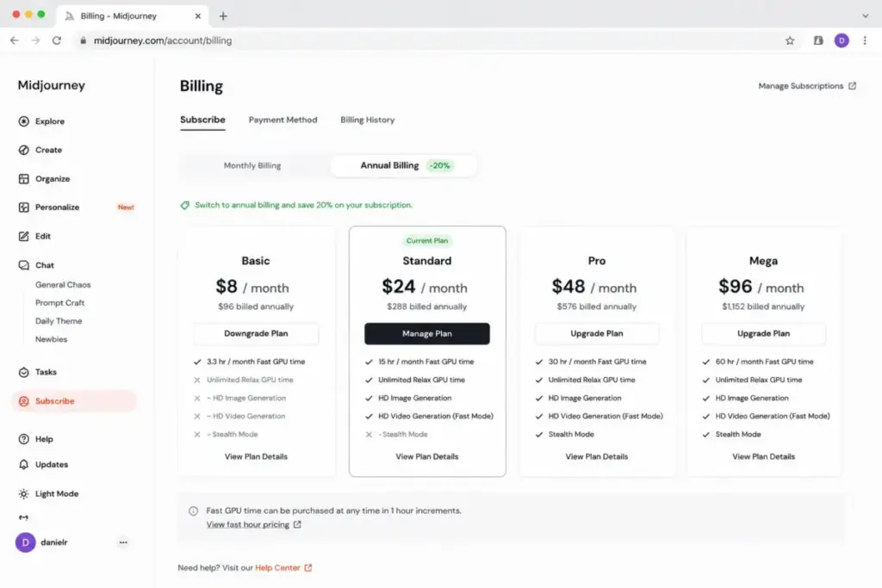Open the Personalize icon in sidebar
Screen dimensions: 882x588
(23, 207)
